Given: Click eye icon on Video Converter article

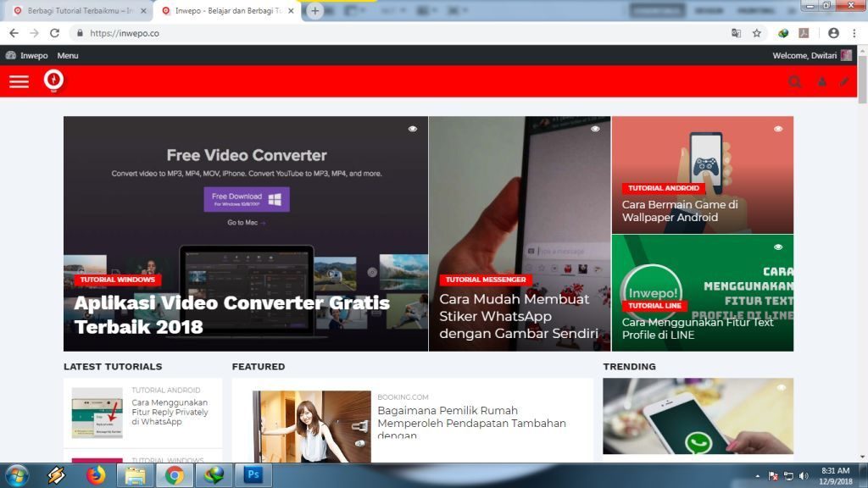Looking at the screenshot, I should point(413,129).
